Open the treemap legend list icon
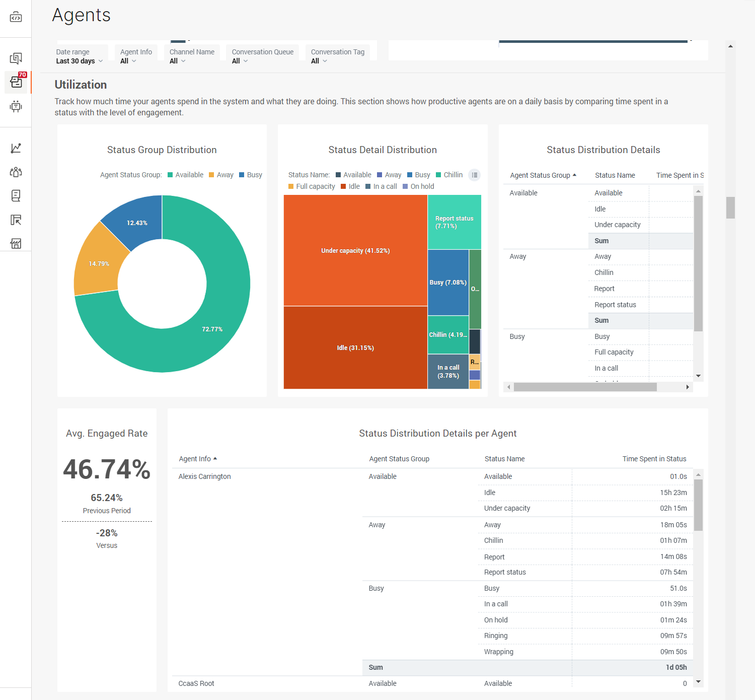Viewport: 755px width, 700px height. point(474,175)
